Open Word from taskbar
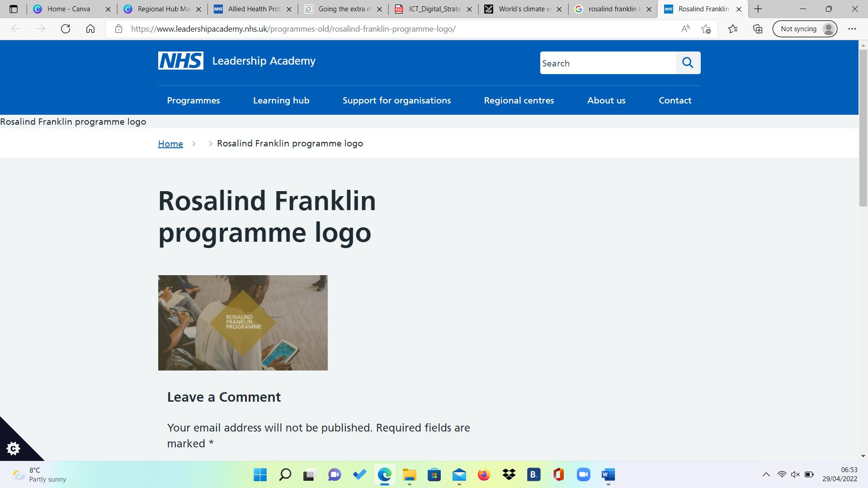This screenshot has width=868, height=488. (609, 475)
